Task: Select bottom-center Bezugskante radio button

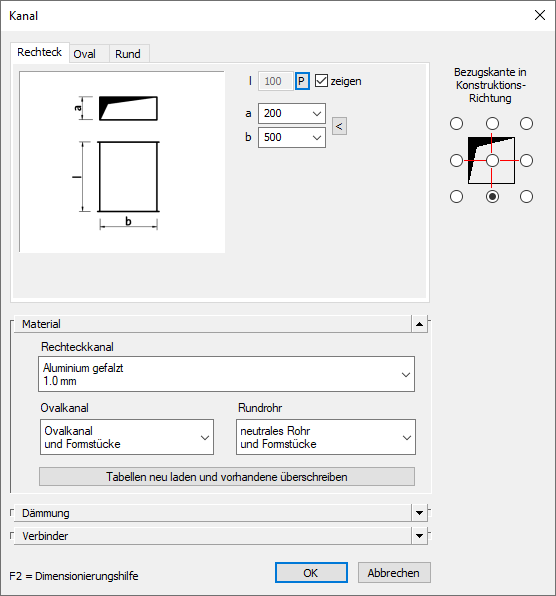Action: (492, 197)
